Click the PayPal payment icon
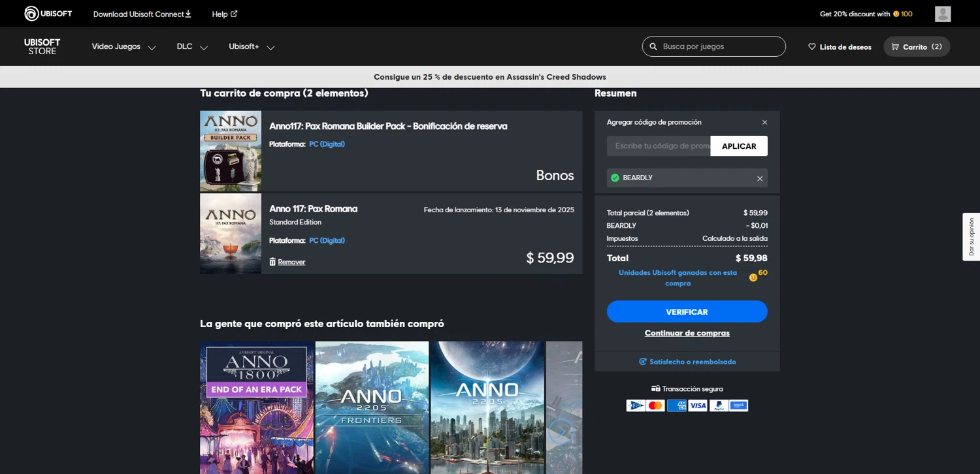This screenshot has height=474, width=980. (719, 405)
